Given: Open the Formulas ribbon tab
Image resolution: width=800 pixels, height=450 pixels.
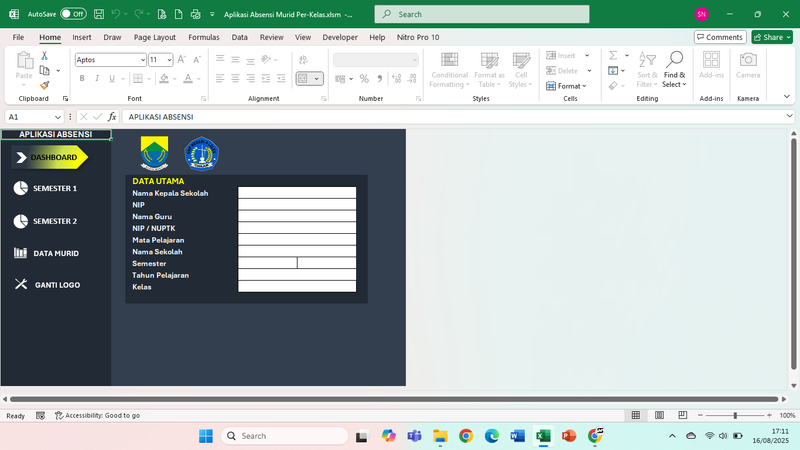Looking at the screenshot, I should [204, 37].
